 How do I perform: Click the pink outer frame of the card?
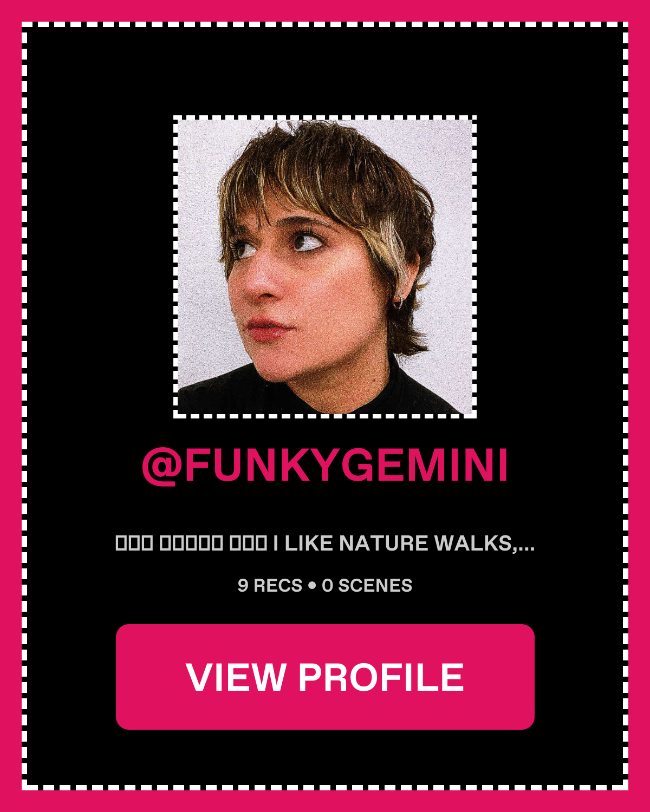click(x=325, y=10)
